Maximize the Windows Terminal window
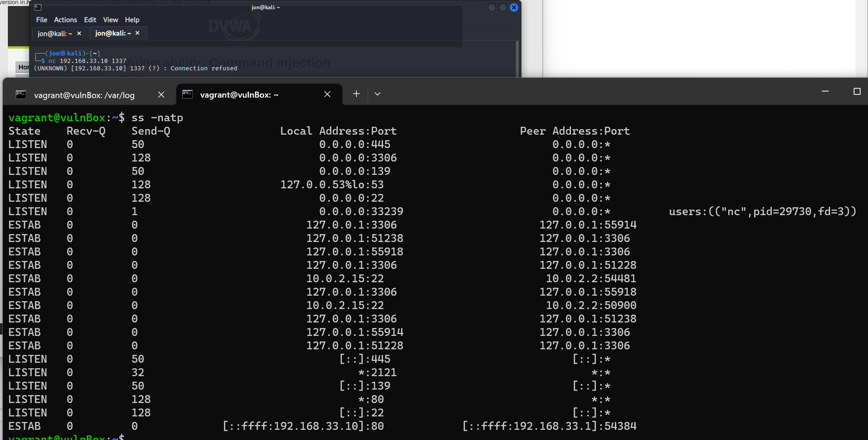This screenshot has width=868, height=440. (x=857, y=92)
